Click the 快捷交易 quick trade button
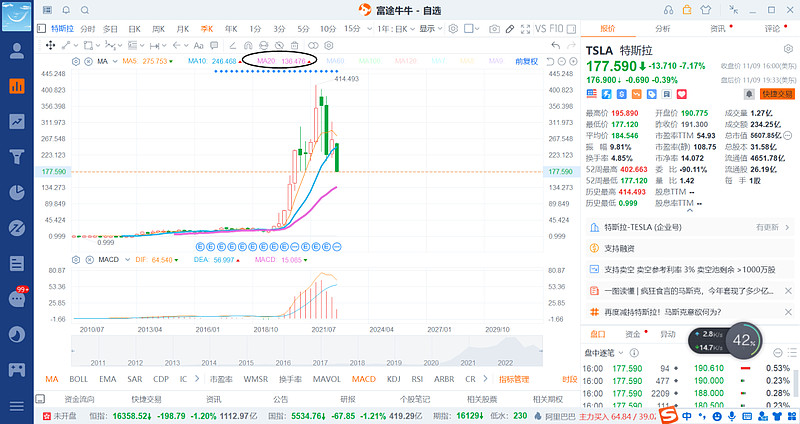800x424 pixels. pyautogui.click(x=777, y=94)
